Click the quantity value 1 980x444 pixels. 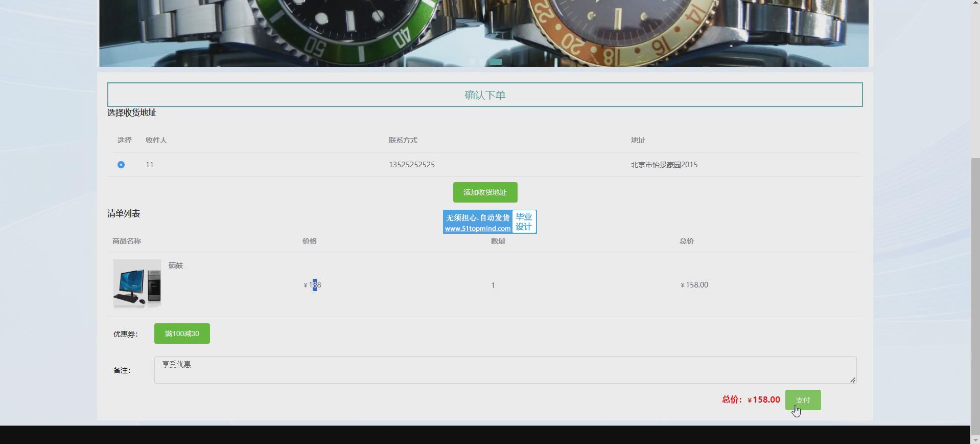click(493, 285)
